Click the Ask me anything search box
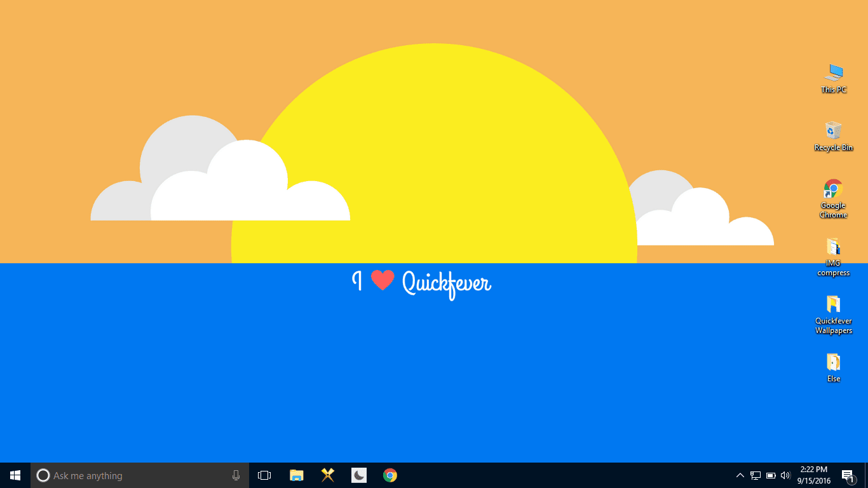 140,475
